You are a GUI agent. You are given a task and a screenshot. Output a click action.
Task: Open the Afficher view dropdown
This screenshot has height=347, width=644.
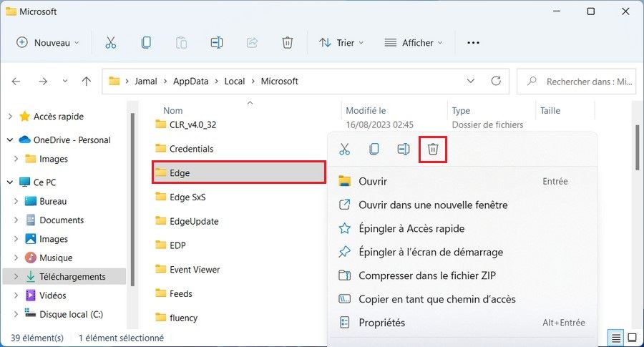click(x=413, y=43)
